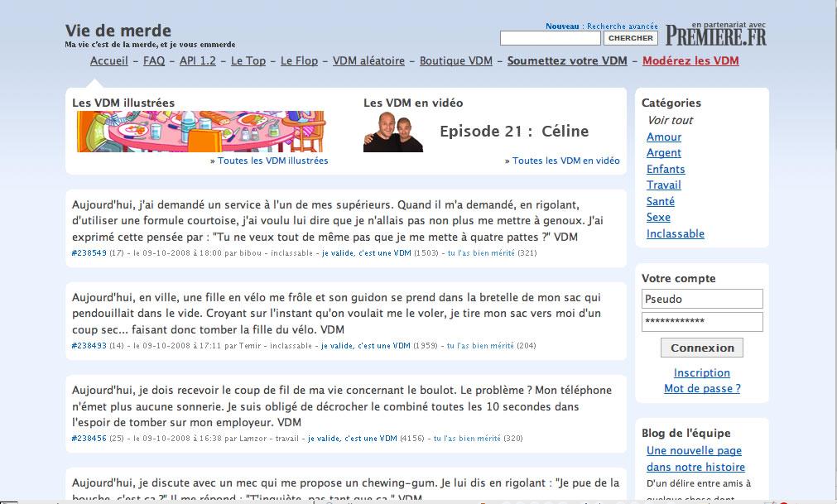837x504 pixels.
Task: Open the Inclassable category
Action: pyautogui.click(x=676, y=233)
